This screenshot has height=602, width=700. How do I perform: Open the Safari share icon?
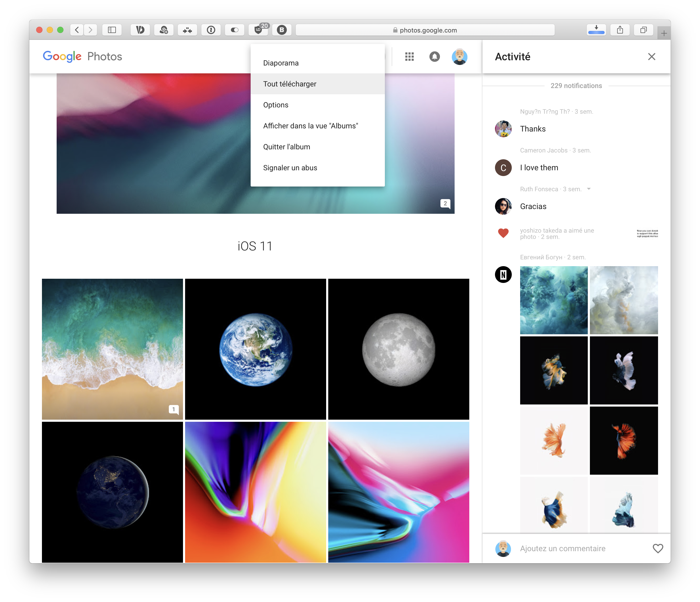tap(620, 30)
